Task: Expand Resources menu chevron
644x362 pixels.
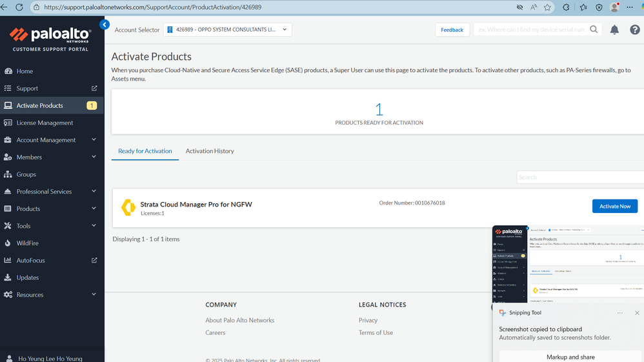Action: [94, 295]
